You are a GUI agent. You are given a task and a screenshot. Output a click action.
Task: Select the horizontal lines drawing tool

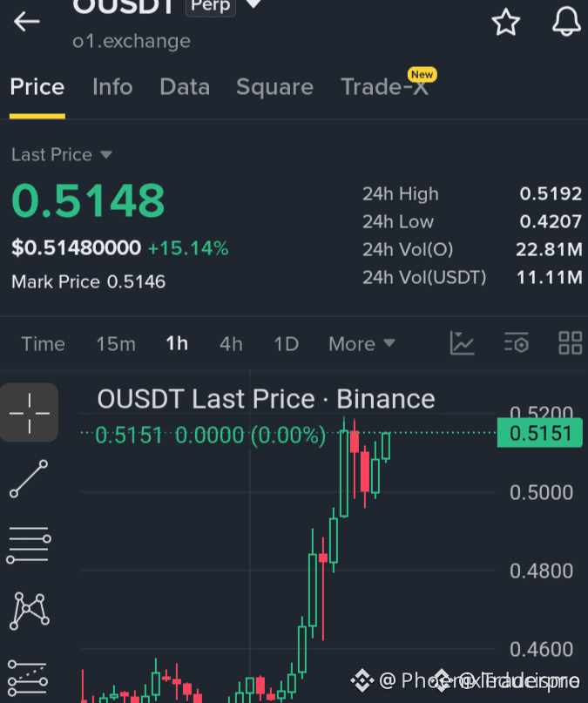(29, 545)
